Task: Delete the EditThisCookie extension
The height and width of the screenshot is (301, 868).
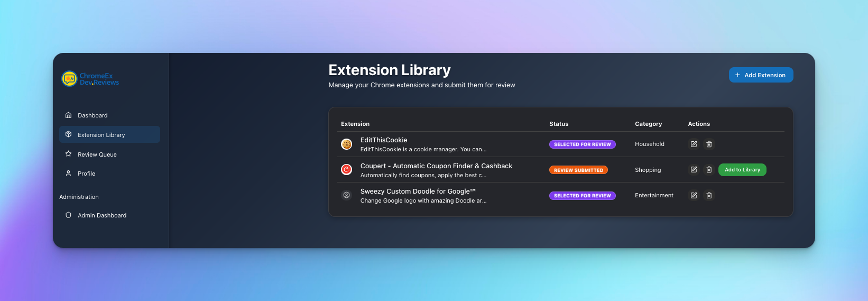Action: click(709, 144)
